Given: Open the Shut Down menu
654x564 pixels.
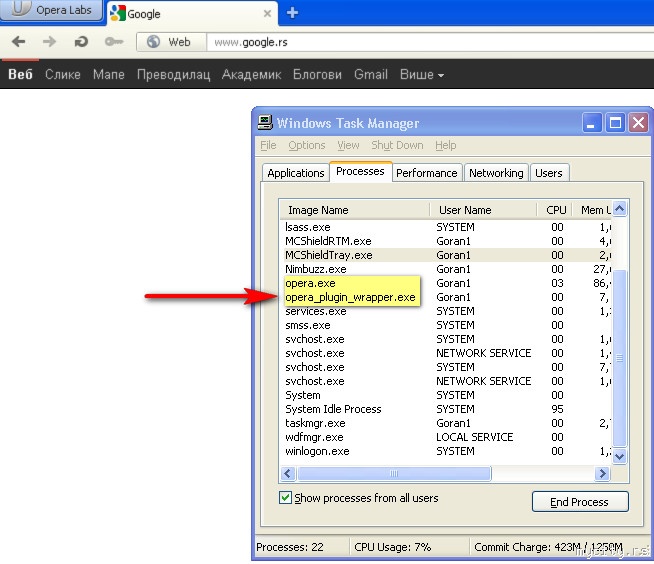Looking at the screenshot, I should (x=397, y=146).
